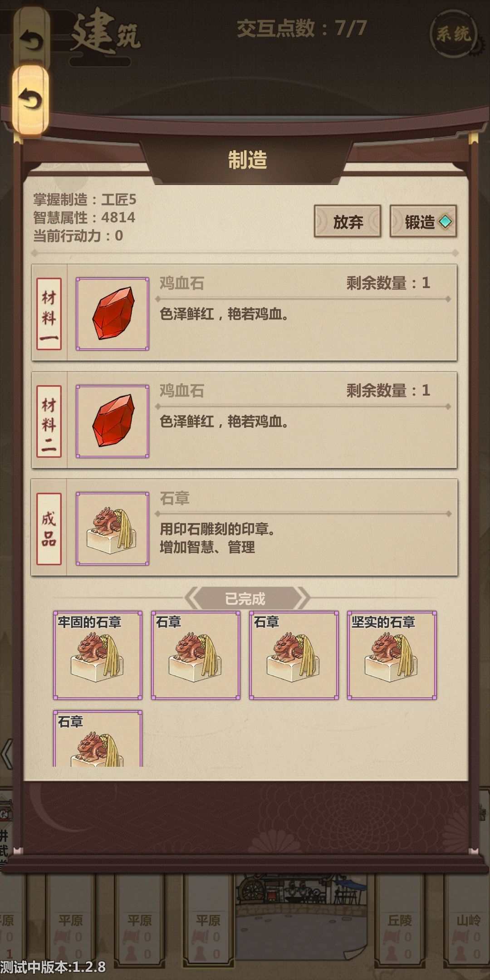Viewport: 490px width, 980px height.
Task: Open the completed 坚实的石章 item
Action: (392, 655)
